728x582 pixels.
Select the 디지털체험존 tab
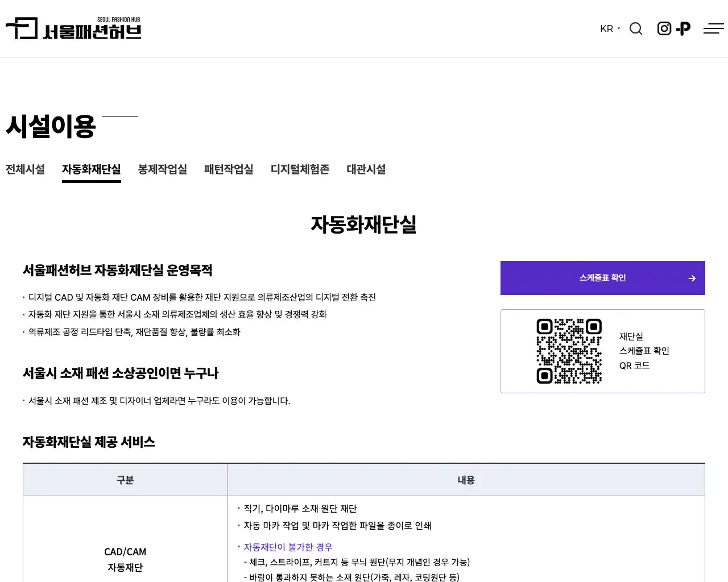coord(300,169)
